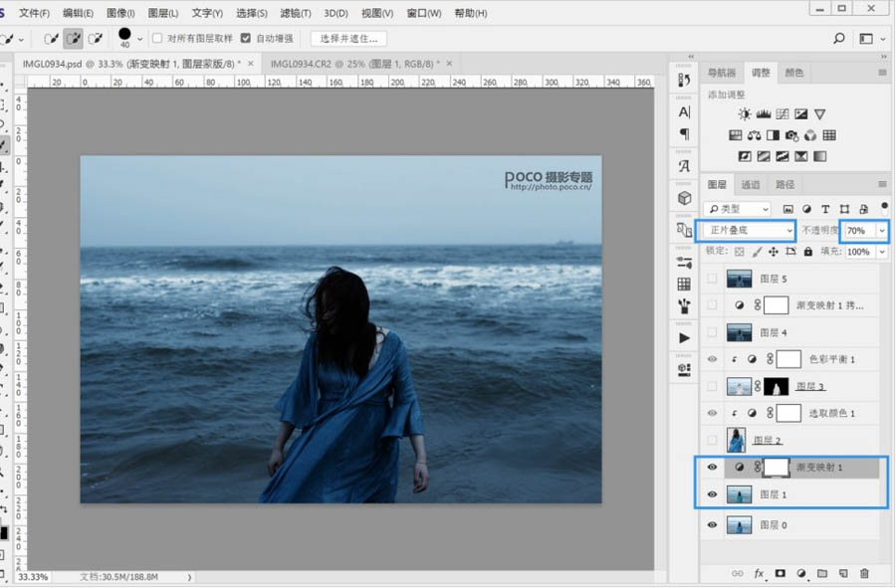The height and width of the screenshot is (588, 896).
Task: Expand the opacity 70% dropdown arrow
Action: [x=881, y=231]
